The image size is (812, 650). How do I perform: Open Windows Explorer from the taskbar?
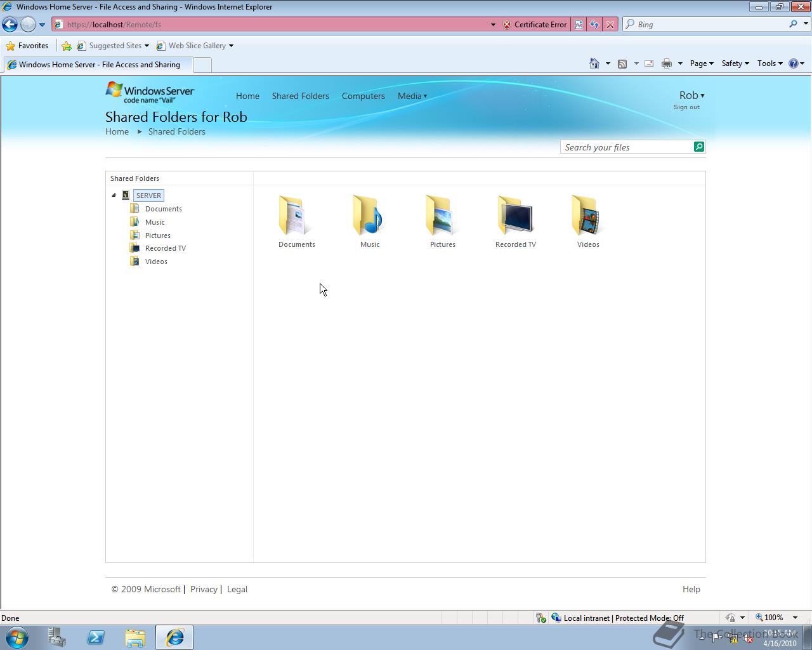pyautogui.click(x=135, y=637)
